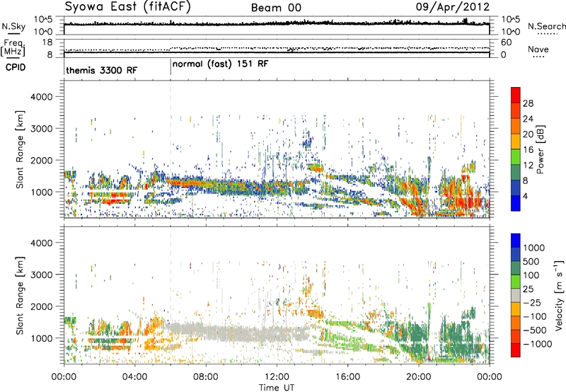This screenshot has width=566, height=392.
Task: Click the 'themis 3300 RF' text
Action: tap(102, 70)
